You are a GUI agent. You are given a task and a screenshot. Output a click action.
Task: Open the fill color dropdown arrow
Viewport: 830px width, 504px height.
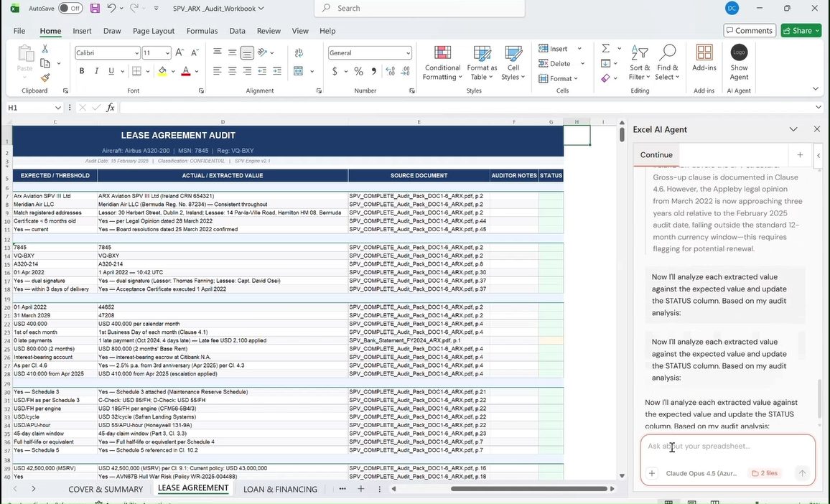pyautogui.click(x=173, y=71)
